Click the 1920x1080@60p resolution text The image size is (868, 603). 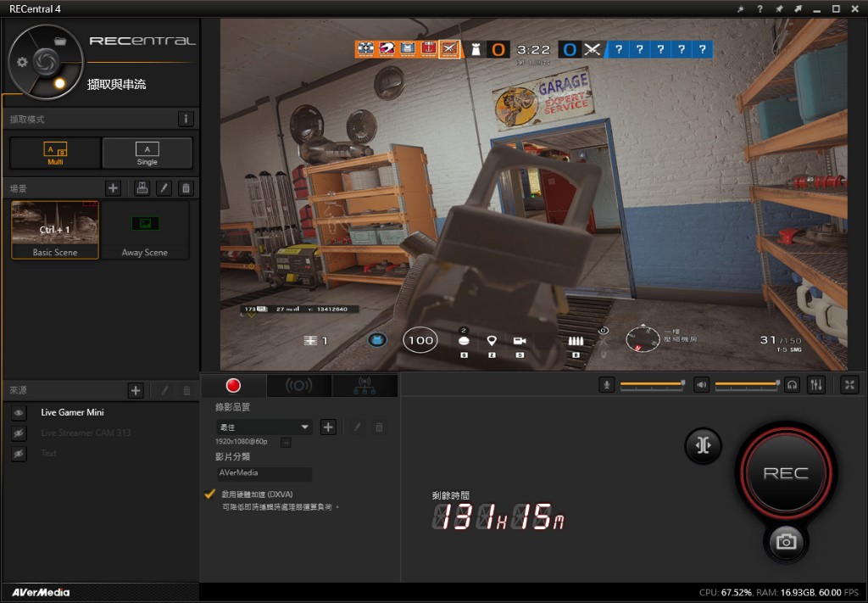242,442
